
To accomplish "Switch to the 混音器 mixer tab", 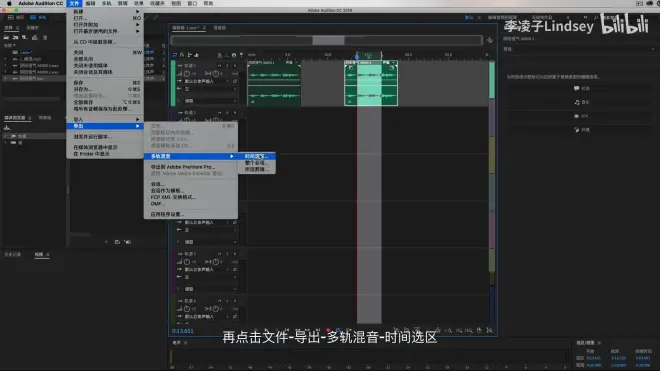I will 220,28.
